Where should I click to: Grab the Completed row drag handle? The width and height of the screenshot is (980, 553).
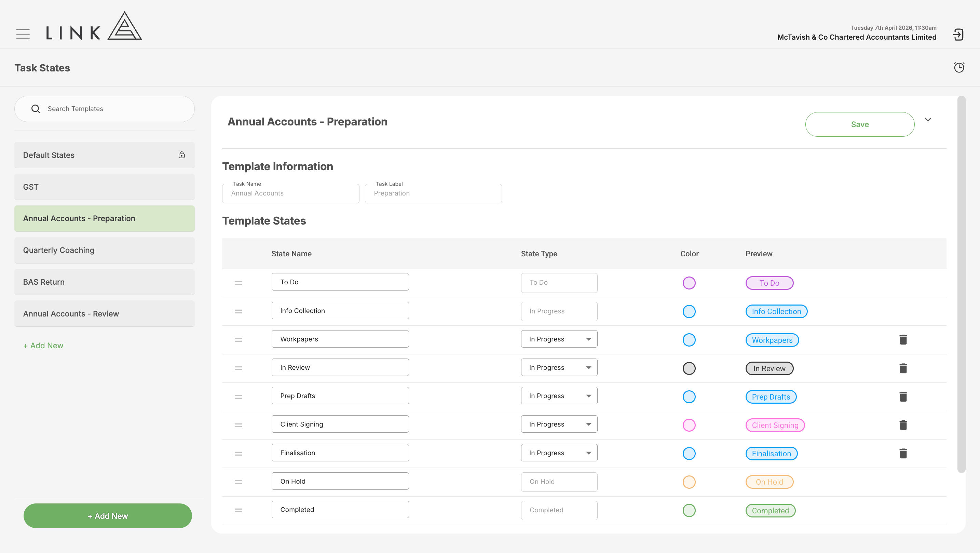239,510
